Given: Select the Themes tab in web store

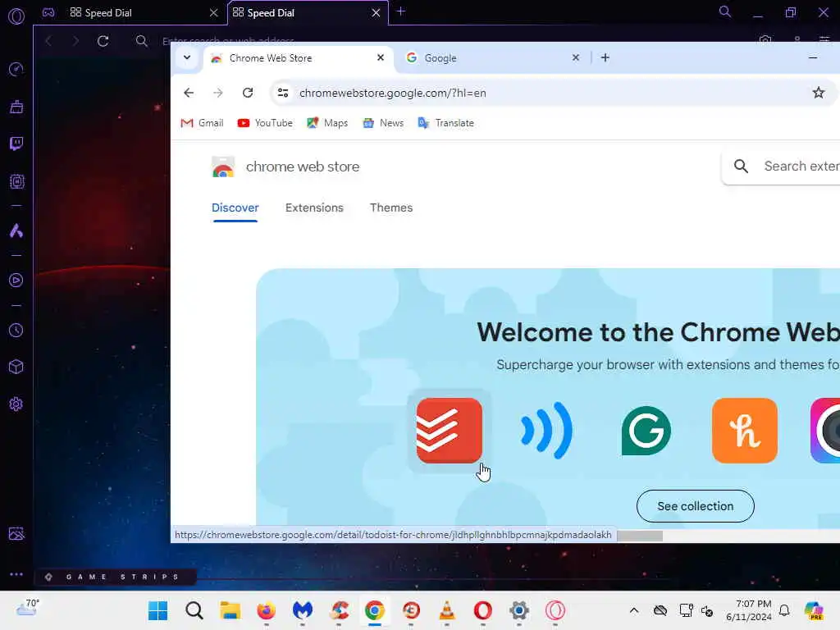Looking at the screenshot, I should pos(391,208).
